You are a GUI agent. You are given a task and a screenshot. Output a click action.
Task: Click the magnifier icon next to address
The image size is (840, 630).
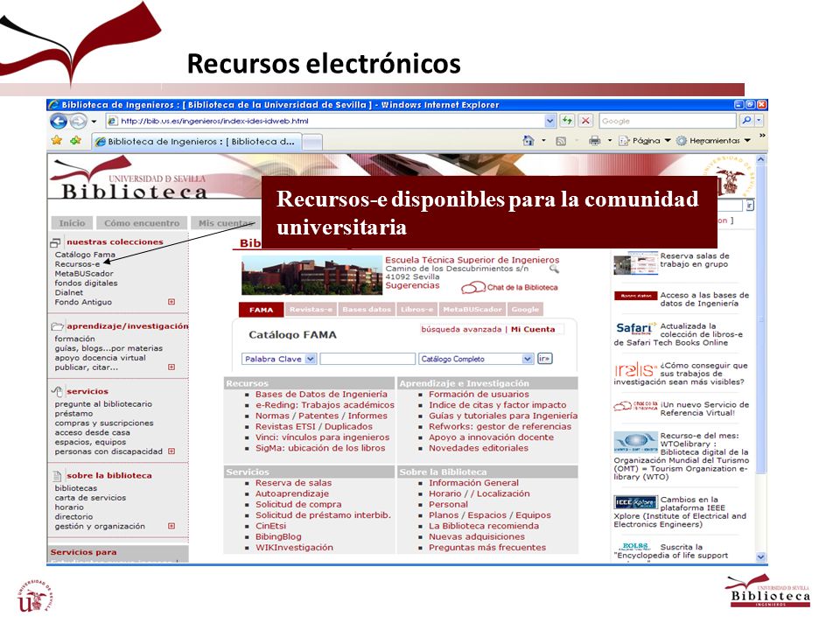point(554,269)
